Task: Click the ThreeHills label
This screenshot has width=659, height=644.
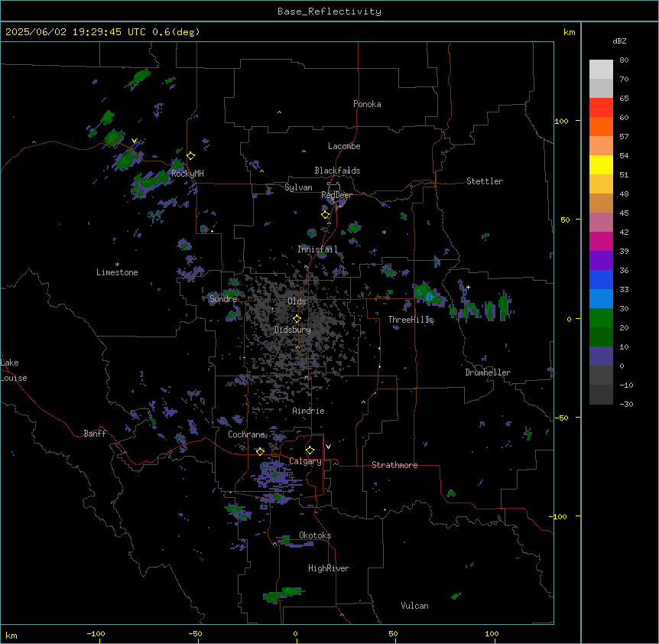Action: pos(411,320)
